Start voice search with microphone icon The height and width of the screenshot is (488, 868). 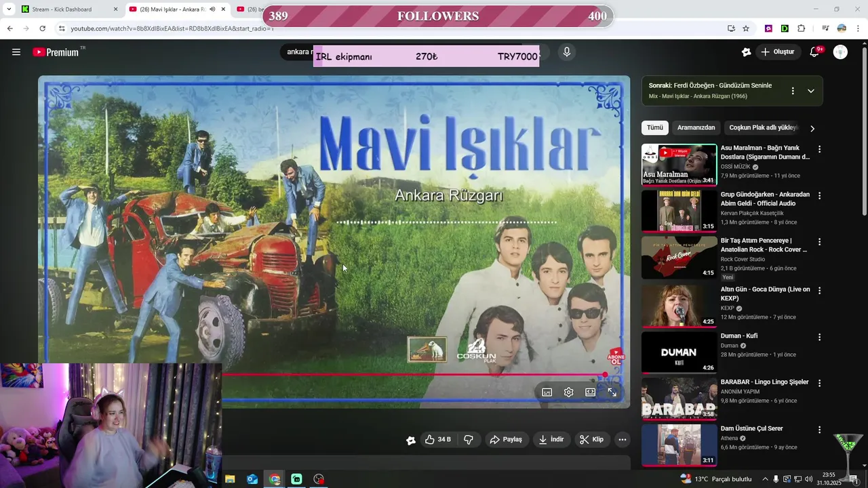click(x=567, y=52)
